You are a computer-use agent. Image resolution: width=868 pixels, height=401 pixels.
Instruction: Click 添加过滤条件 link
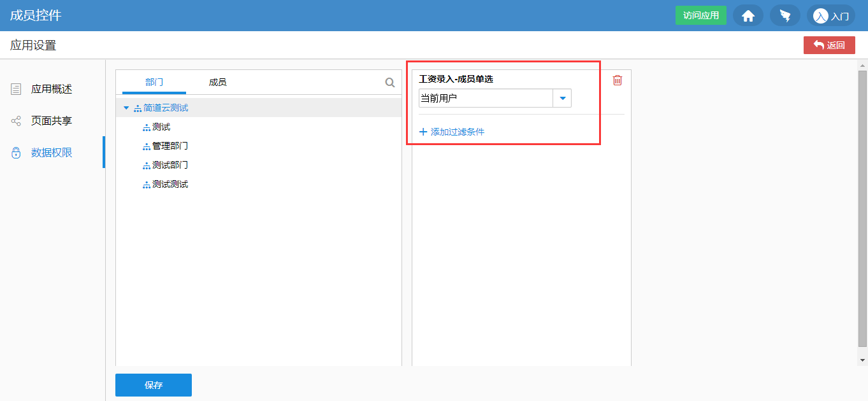click(x=452, y=132)
